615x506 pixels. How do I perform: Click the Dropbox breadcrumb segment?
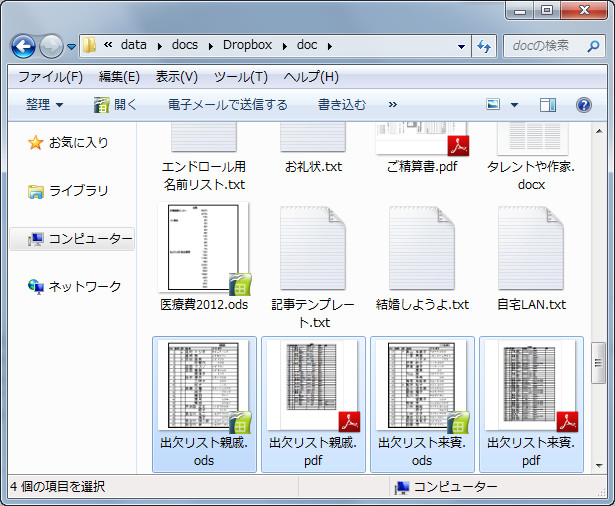click(247, 45)
